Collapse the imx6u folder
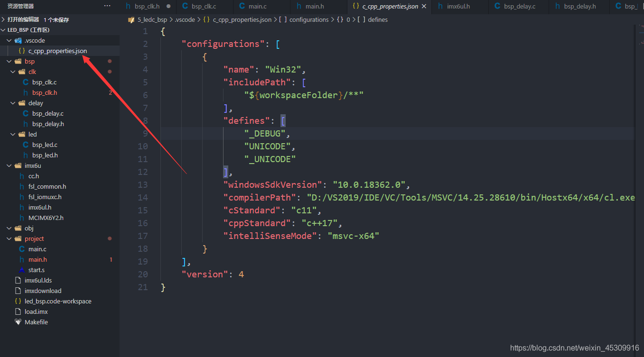 (x=9, y=165)
